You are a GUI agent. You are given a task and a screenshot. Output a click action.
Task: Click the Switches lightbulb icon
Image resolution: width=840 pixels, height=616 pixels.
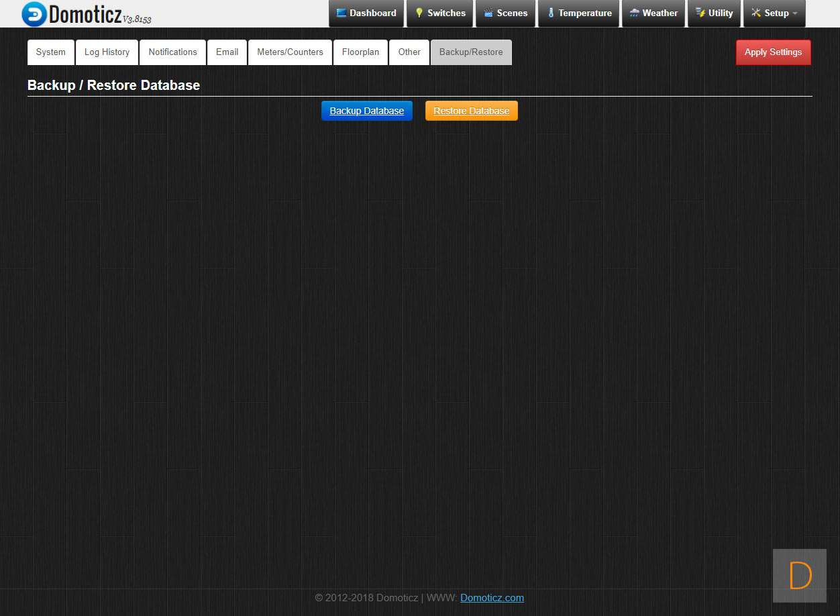419,13
